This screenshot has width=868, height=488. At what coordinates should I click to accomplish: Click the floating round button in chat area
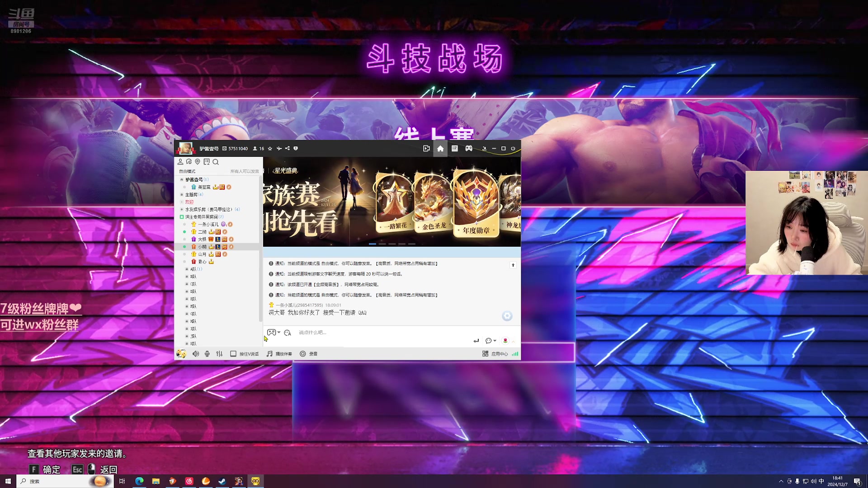pos(507,316)
